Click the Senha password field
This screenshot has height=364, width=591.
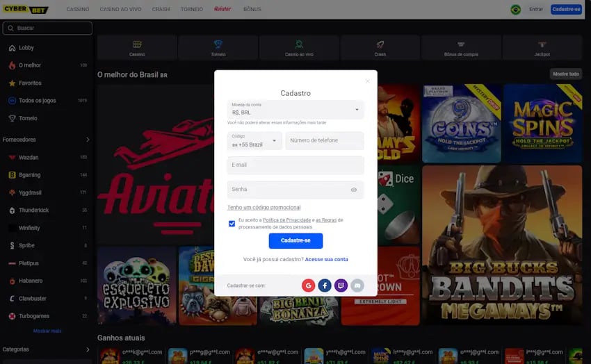[x=295, y=190]
